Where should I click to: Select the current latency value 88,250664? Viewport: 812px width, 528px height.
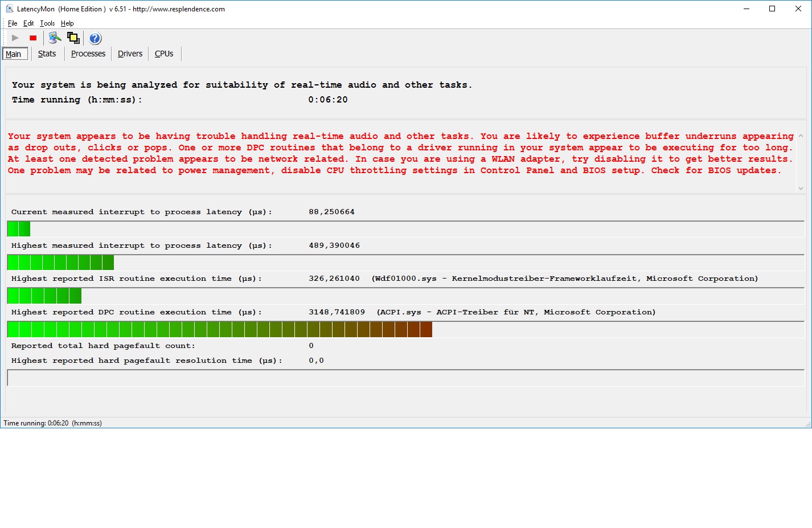point(331,212)
